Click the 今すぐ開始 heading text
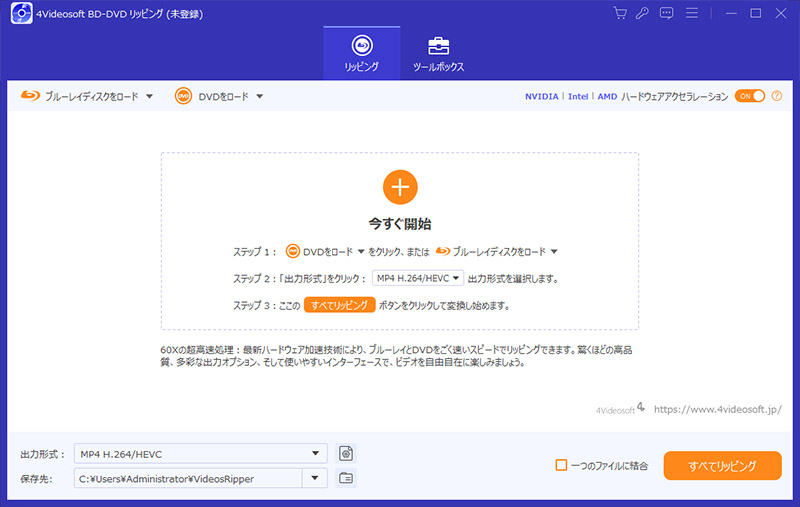The image size is (800, 507). coord(400,223)
